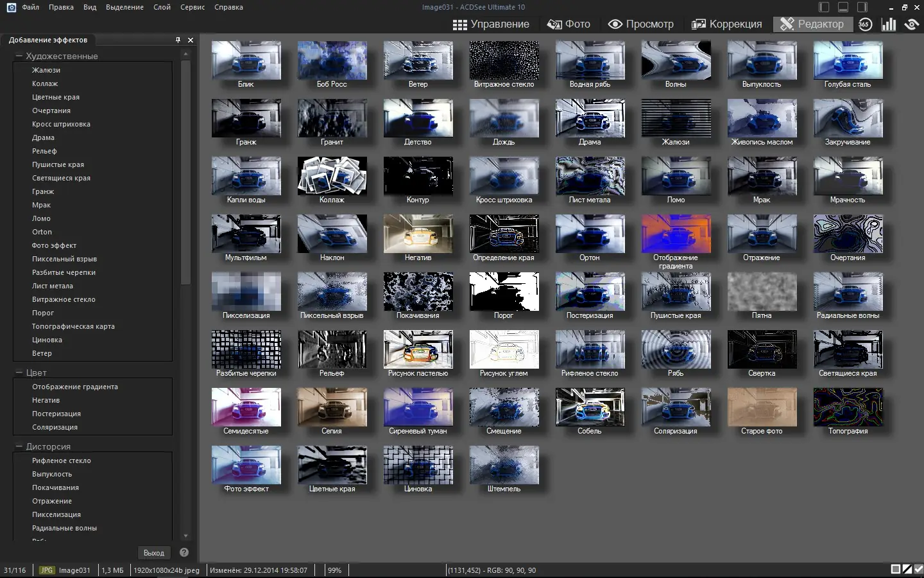Switch to Просмотр mode
The height and width of the screenshot is (578, 924).
[640, 24]
